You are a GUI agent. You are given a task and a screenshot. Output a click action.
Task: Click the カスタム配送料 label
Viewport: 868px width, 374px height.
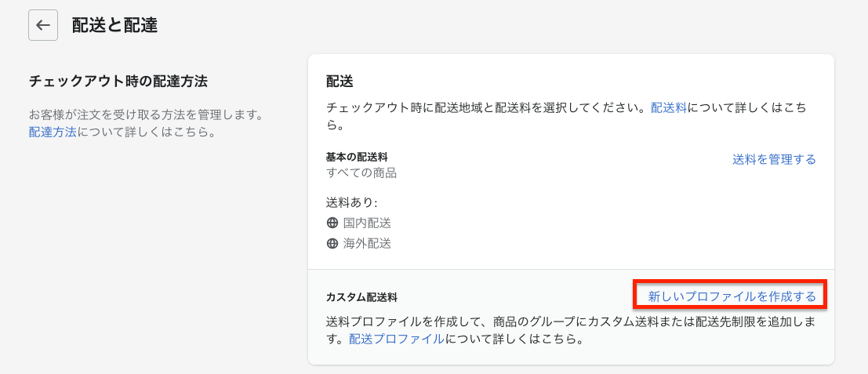pyautogui.click(x=362, y=297)
